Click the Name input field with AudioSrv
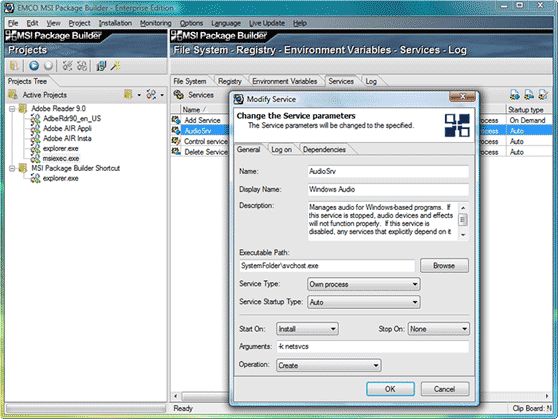The width and height of the screenshot is (558, 419). click(x=388, y=172)
